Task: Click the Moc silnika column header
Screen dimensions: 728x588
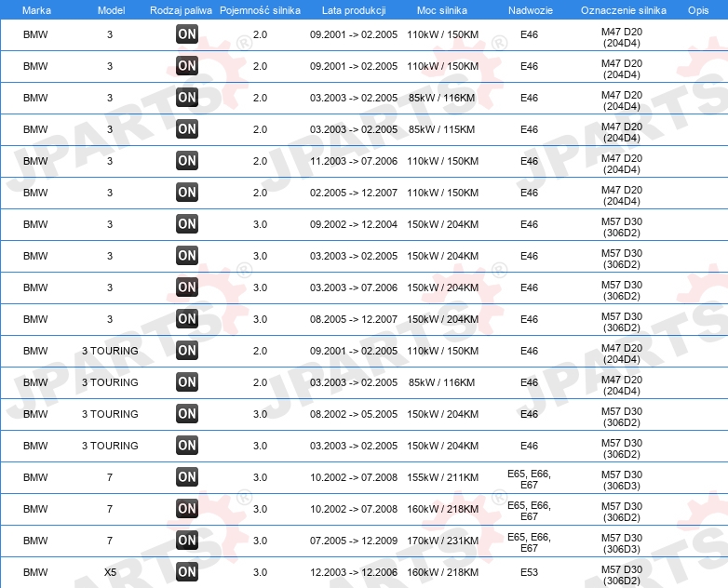Action: coord(442,10)
